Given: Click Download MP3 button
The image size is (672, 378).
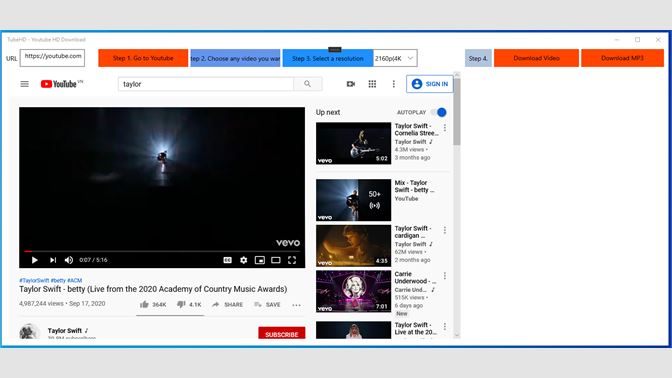Looking at the screenshot, I should pos(622,58).
